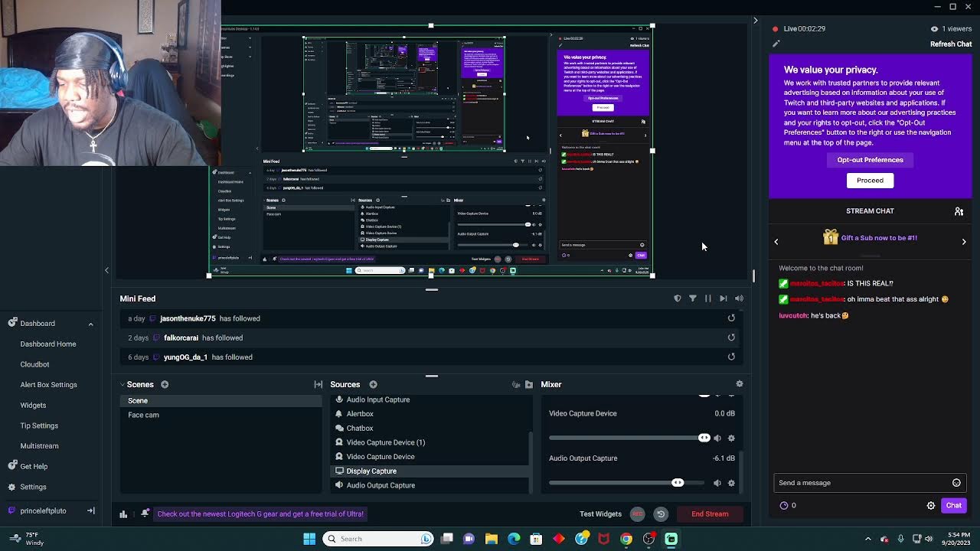
Task: Select the Audio Input Capture source
Action: (x=430, y=399)
